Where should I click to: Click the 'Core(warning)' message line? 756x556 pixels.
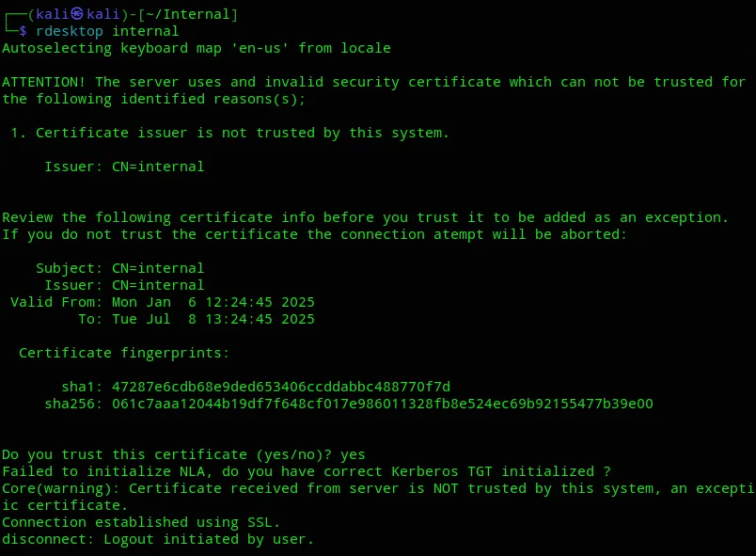378,488
